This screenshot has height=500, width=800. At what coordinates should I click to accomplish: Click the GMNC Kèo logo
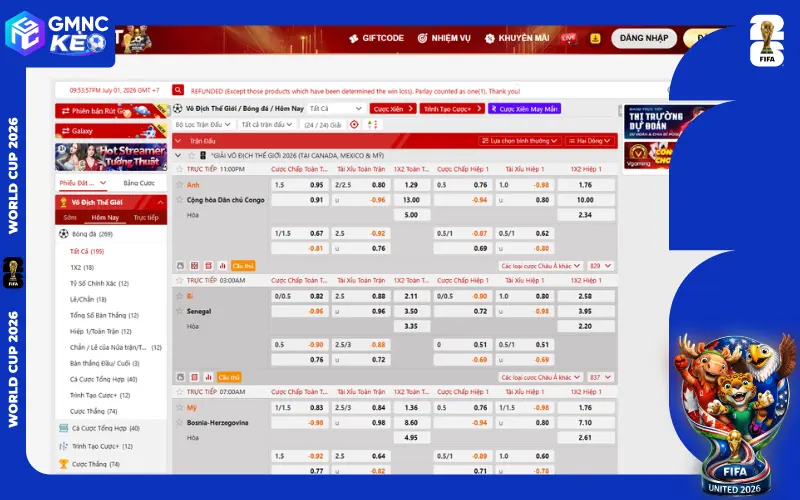pos(57,34)
